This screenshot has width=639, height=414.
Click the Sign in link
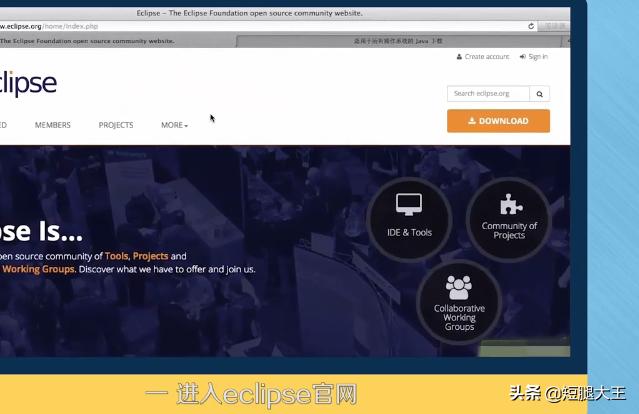(x=534, y=57)
